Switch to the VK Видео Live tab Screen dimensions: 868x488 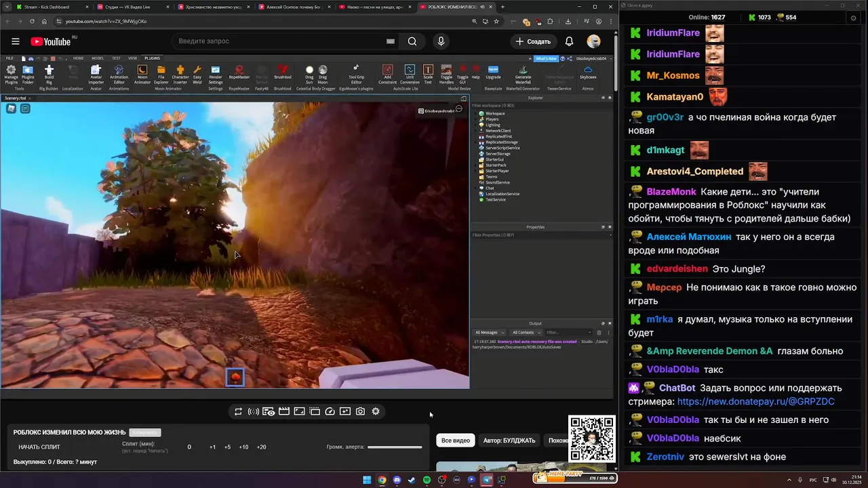coord(132,7)
